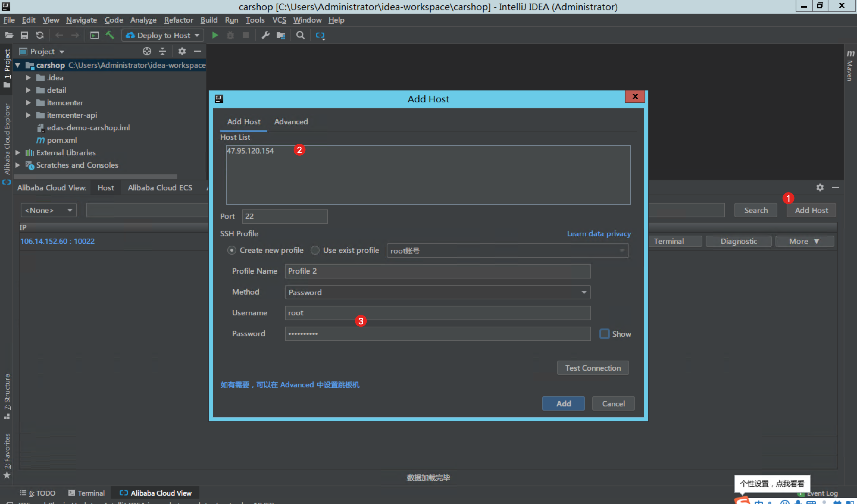857x504 pixels.
Task: Open Project Structure folder icon
Action: coord(281,35)
